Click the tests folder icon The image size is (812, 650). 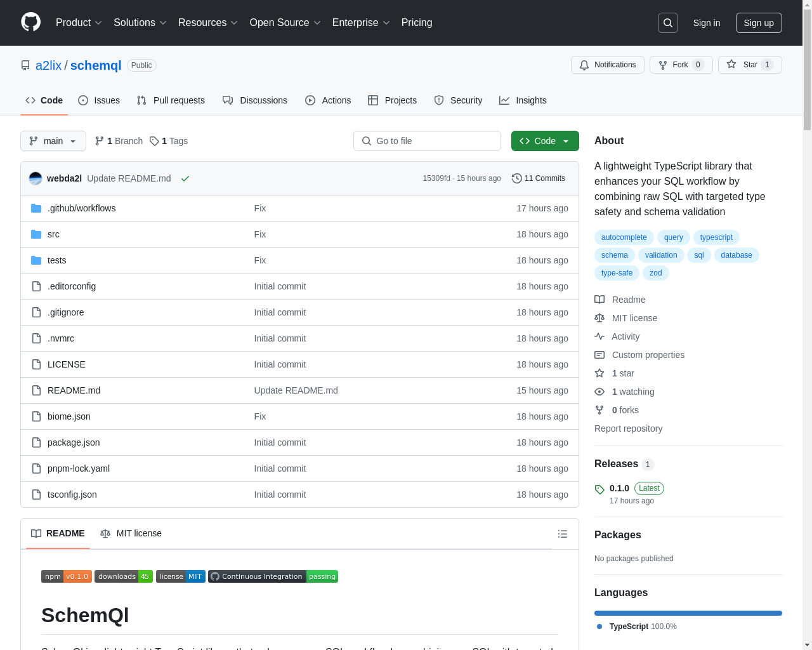pos(36,260)
